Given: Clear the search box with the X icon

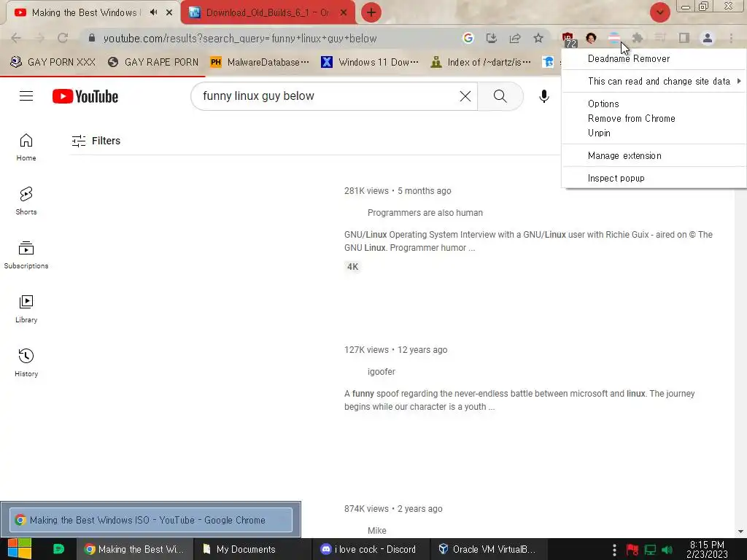Looking at the screenshot, I should click(465, 96).
